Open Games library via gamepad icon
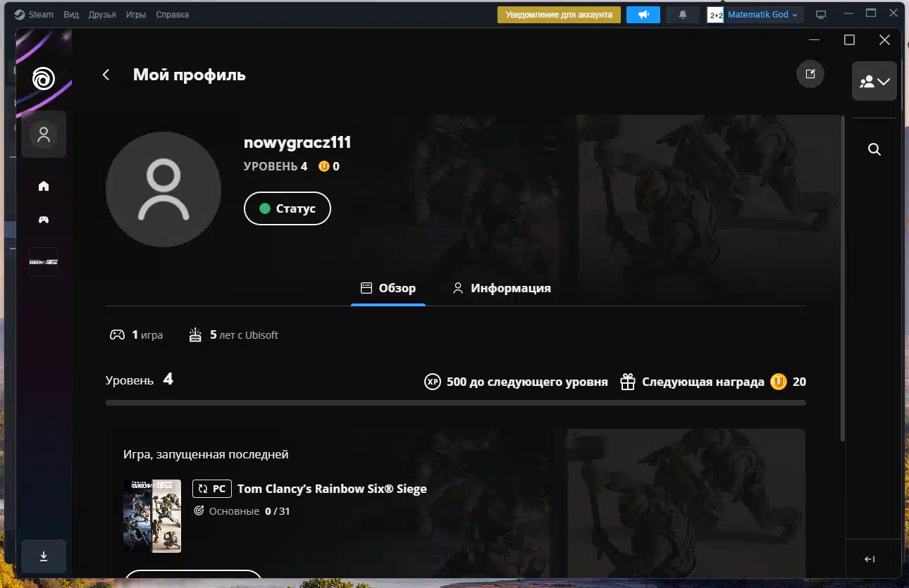 [x=44, y=220]
